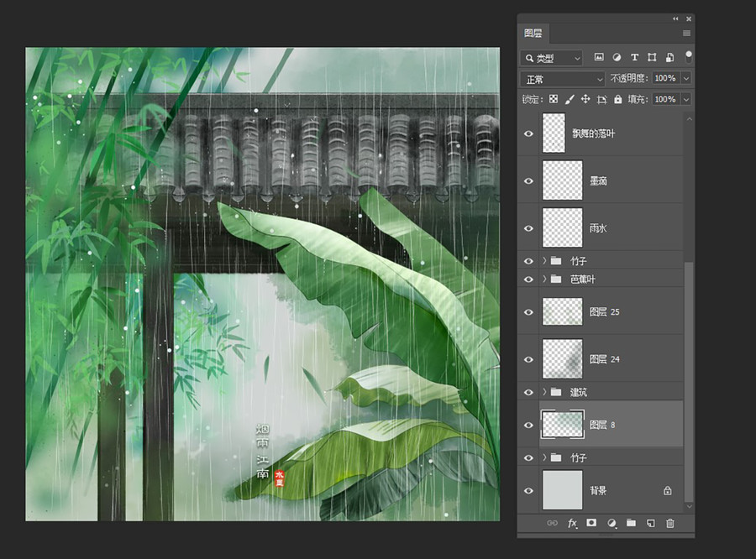Delete layer with trash icon
Image resolution: width=756 pixels, height=559 pixels.
[x=670, y=524]
